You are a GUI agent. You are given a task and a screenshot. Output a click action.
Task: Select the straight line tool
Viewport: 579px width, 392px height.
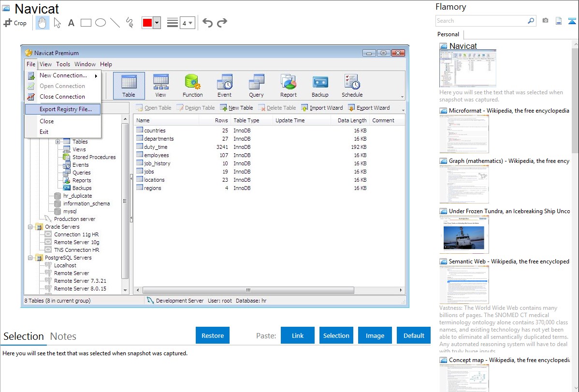(x=115, y=23)
